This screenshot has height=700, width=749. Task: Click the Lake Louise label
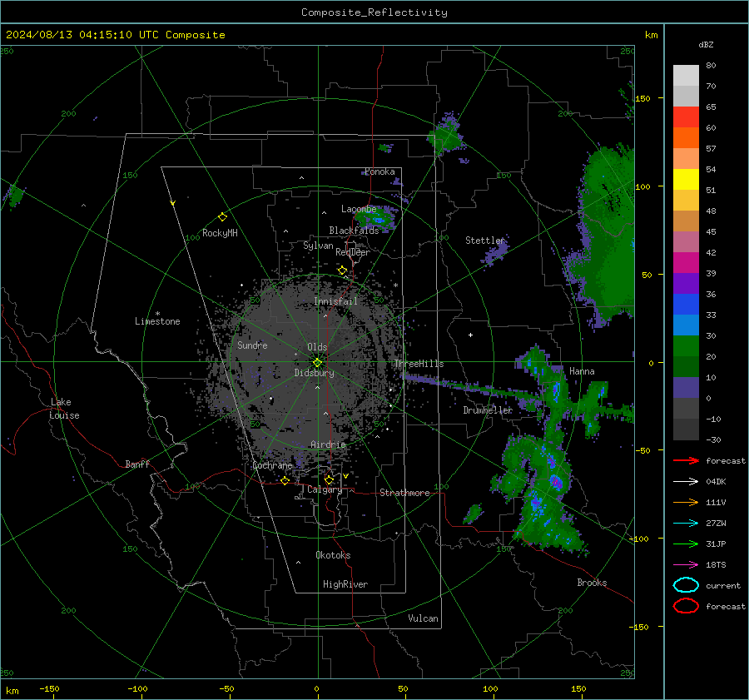coord(64,409)
